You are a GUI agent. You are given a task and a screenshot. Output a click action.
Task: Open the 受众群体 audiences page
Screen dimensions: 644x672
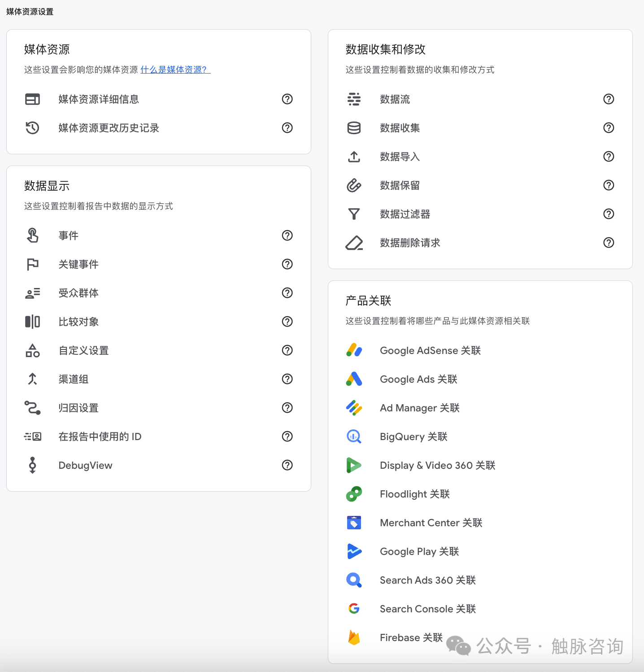pos(78,293)
